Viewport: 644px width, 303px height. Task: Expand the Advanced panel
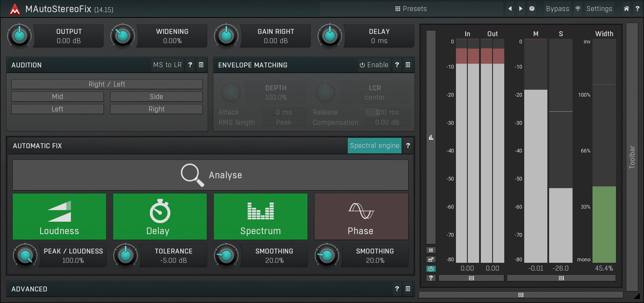click(408, 289)
